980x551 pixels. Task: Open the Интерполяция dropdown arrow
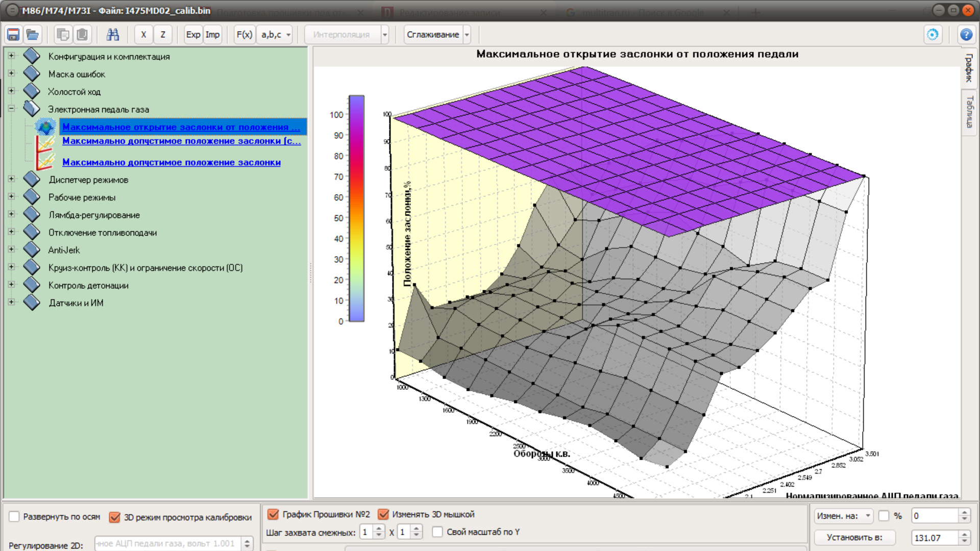coord(385,35)
